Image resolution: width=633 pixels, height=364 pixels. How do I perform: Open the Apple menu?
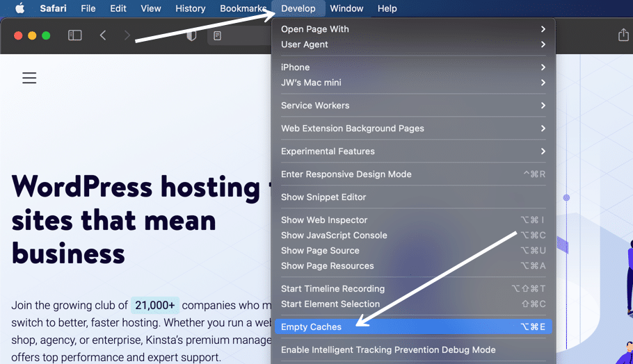[x=19, y=8]
